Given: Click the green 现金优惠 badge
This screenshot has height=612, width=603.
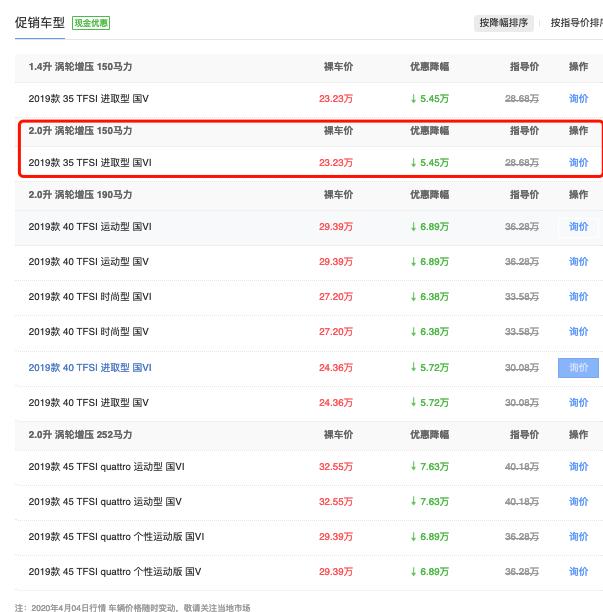Looking at the screenshot, I should point(91,23).
